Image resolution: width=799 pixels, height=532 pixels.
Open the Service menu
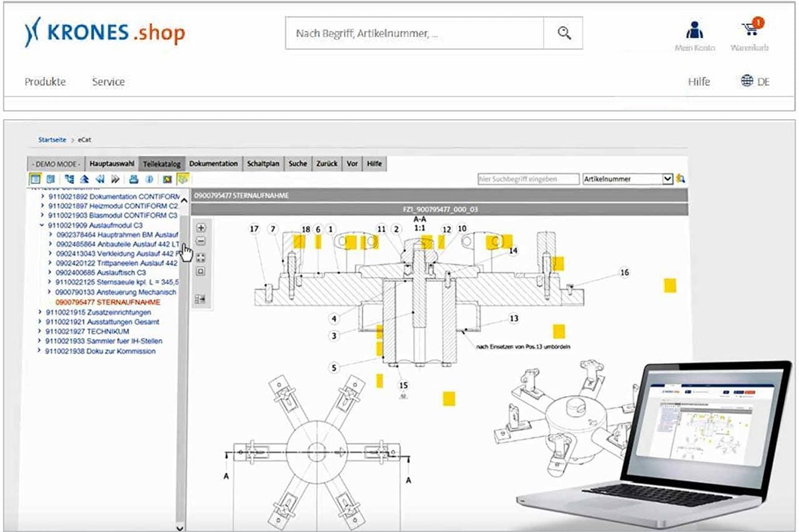pos(108,82)
